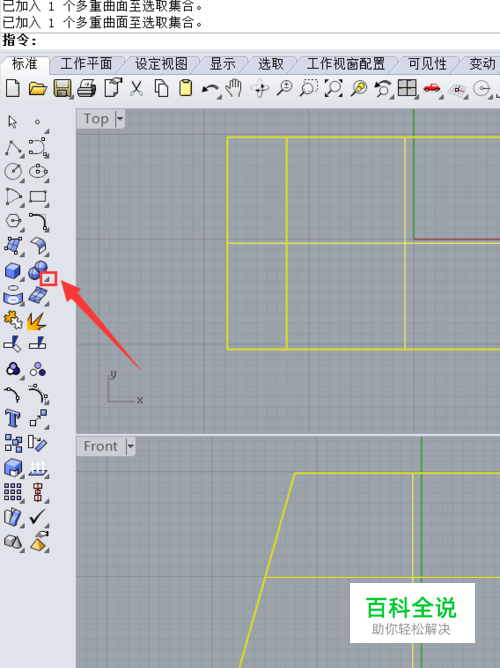500x668 pixels.
Task: Click the Explode icon
Action: (37, 321)
